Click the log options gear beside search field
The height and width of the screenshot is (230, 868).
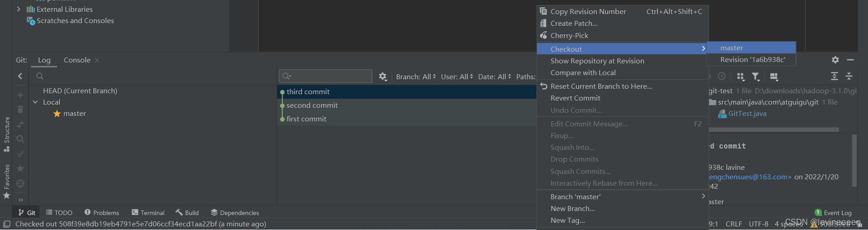[383, 77]
